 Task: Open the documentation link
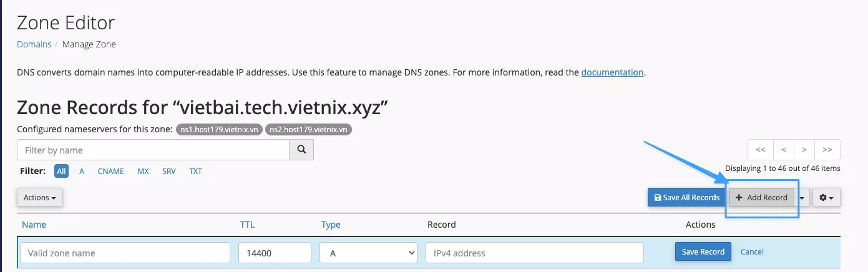point(612,72)
